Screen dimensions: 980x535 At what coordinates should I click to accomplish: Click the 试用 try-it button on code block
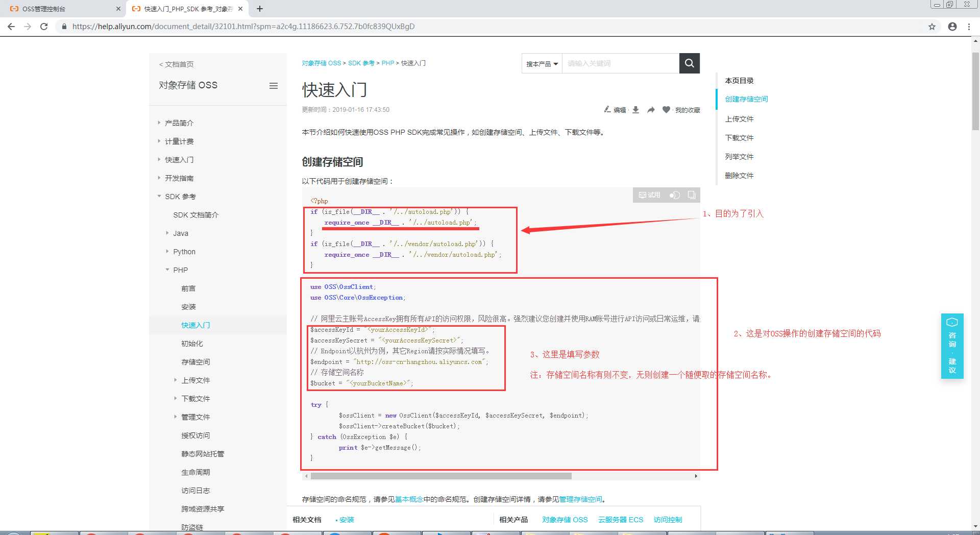point(649,195)
